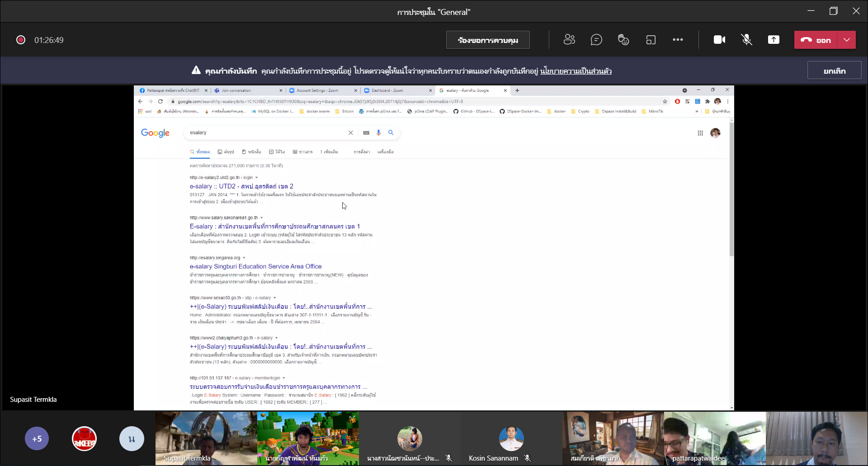Unmute the microphone in the meeting toolbar
The image size is (868, 466).
click(x=746, y=40)
